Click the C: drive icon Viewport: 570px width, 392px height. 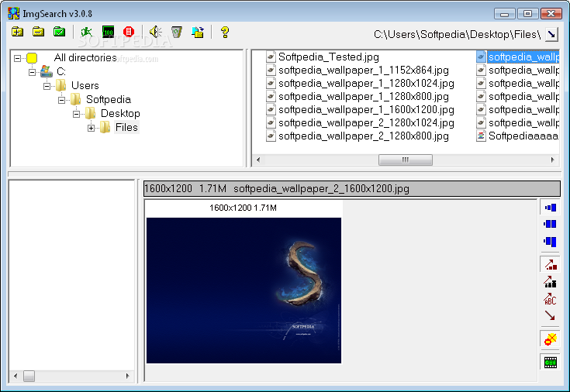click(x=47, y=71)
